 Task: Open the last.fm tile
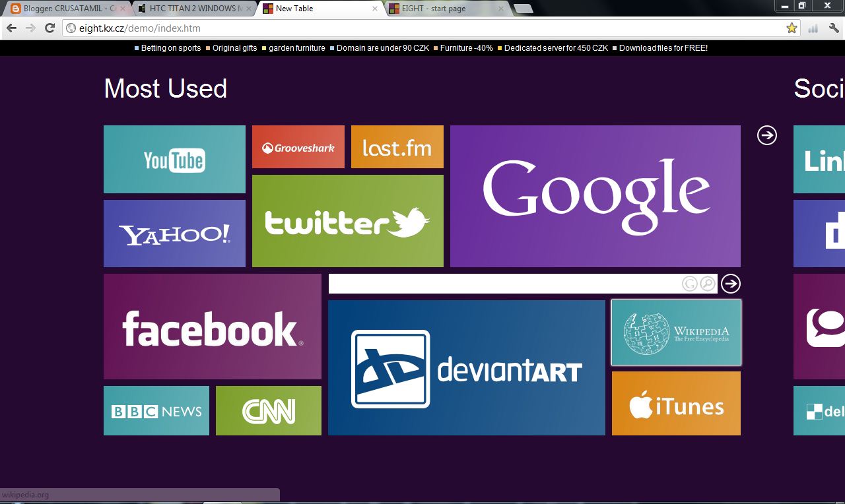coord(397,146)
